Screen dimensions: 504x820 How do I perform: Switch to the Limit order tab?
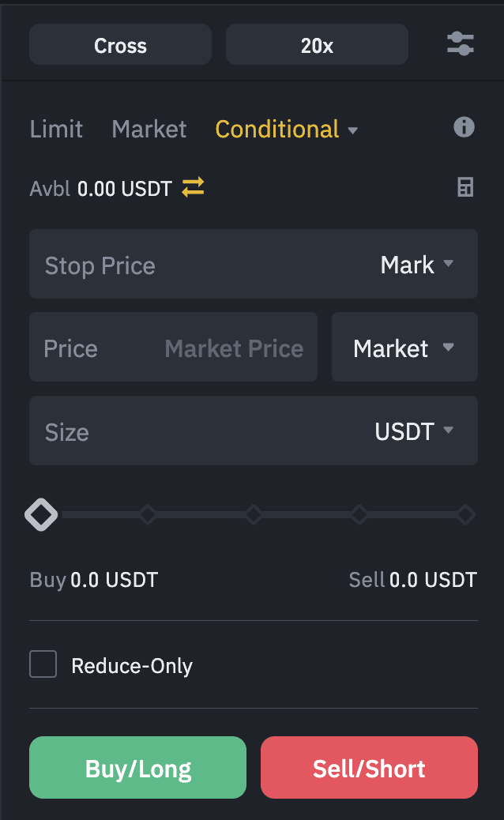(x=56, y=130)
